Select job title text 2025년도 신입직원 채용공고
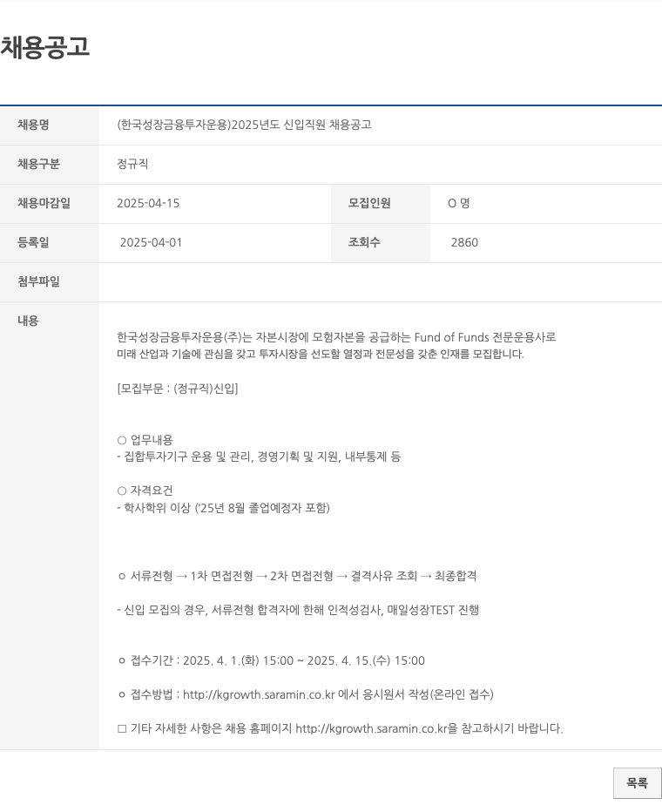 point(301,125)
